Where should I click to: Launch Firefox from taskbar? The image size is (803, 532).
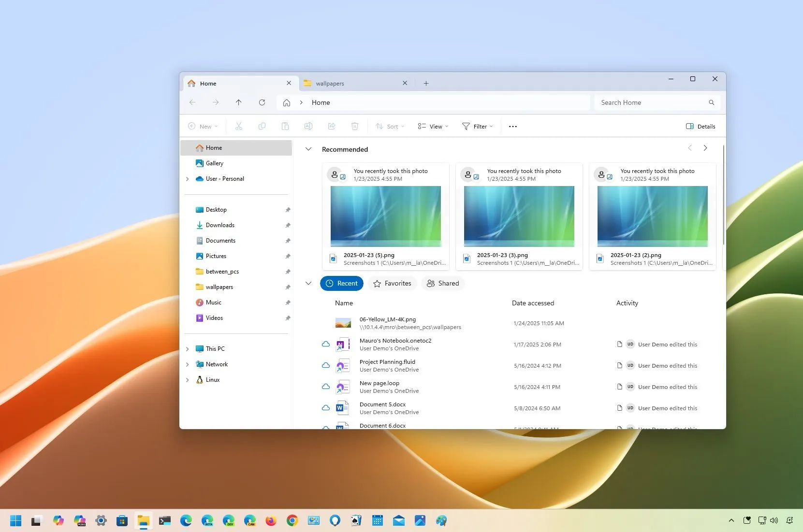point(271,520)
